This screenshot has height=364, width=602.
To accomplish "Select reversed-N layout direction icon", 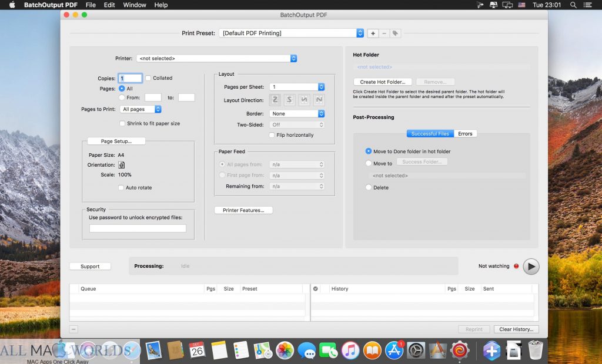I will coord(304,100).
